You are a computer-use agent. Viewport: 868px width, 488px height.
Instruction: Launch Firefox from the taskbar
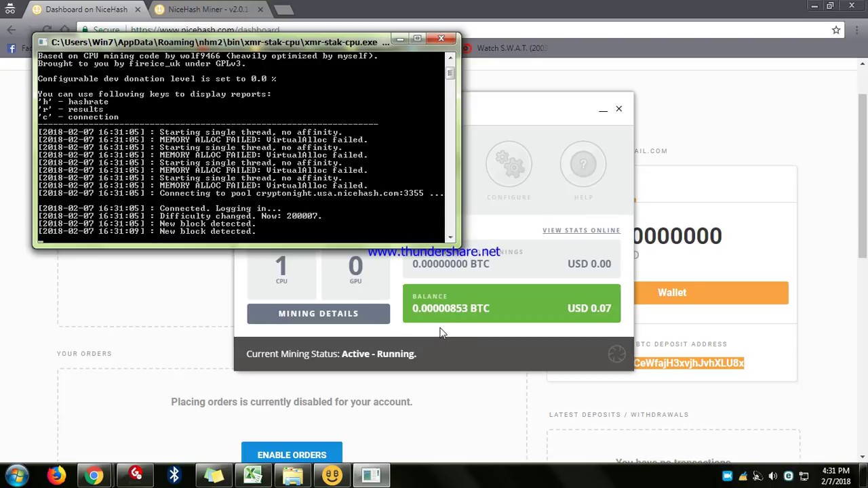[x=57, y=475]
